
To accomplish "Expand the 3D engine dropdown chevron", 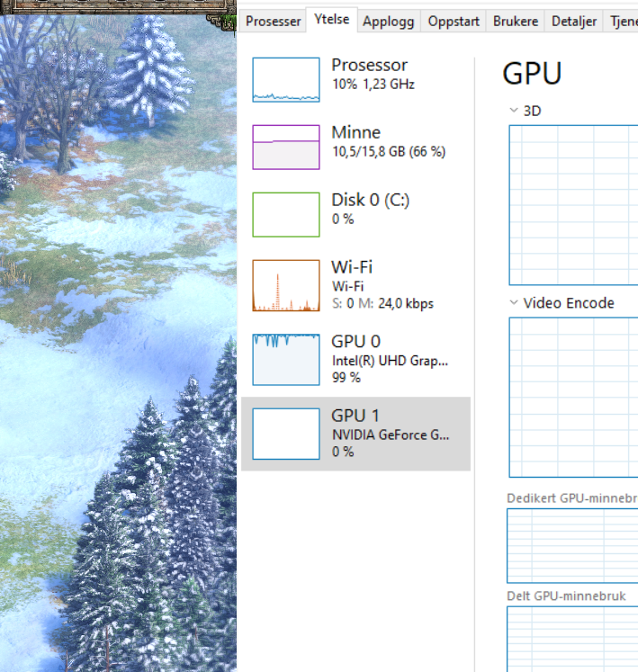I will pyautogui.click(x=514, y=110).
